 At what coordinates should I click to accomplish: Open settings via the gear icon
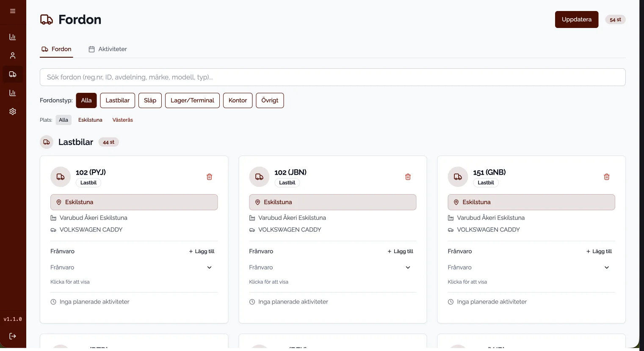(x=12, y=111)
